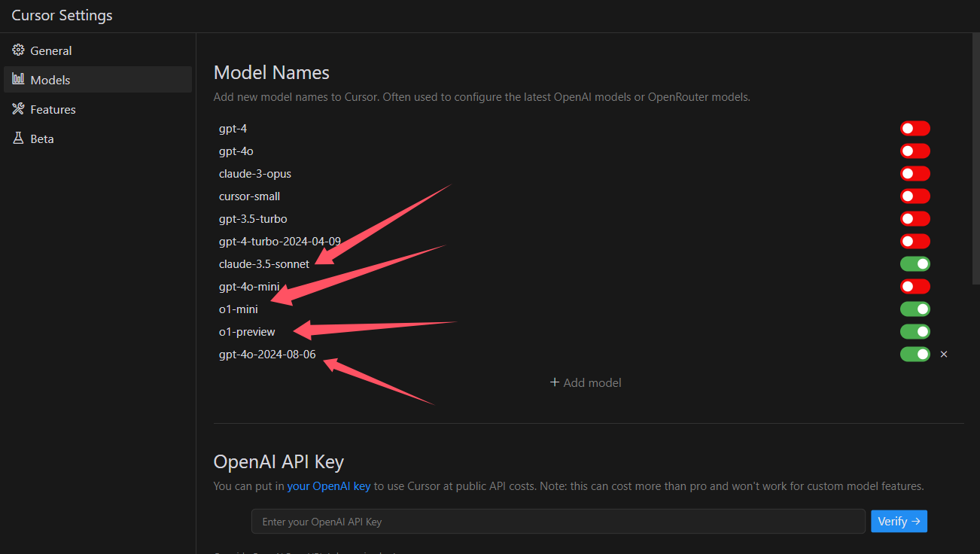Open the Features tab

coord(98,109)
